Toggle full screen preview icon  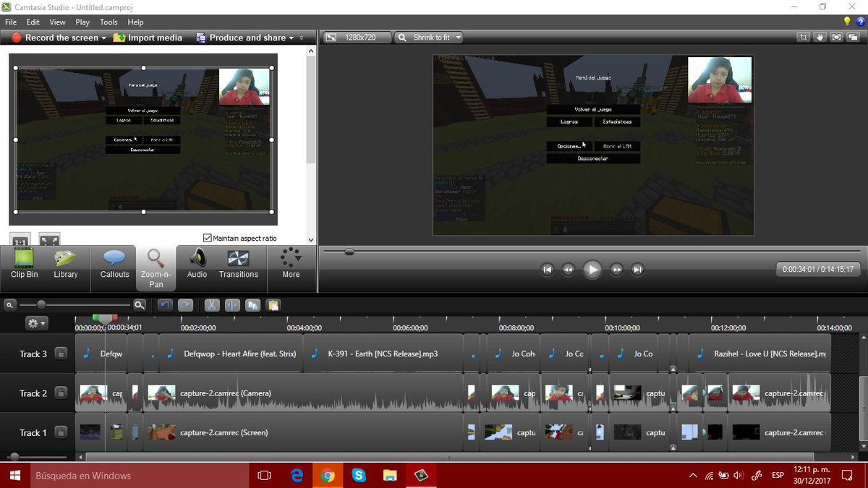(x=836, y=37)
